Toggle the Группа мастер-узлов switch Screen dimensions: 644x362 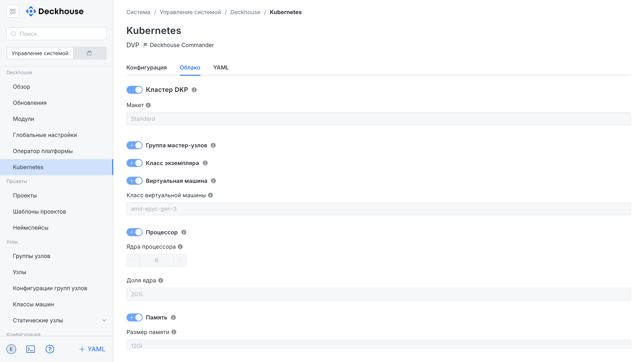[x=135, y=145]
